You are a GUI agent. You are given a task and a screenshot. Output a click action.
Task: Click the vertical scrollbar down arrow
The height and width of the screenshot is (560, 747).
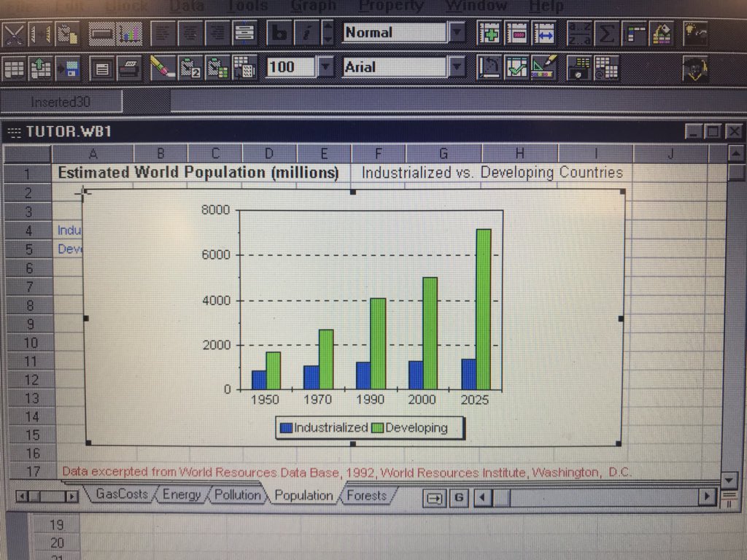point(729,480)
